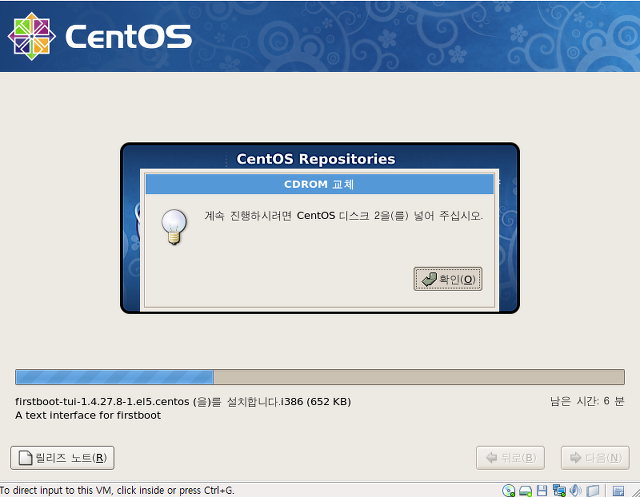Click the install progress bar
The width and height of the screenshot is (640, 497).
[x=320, y=377]
